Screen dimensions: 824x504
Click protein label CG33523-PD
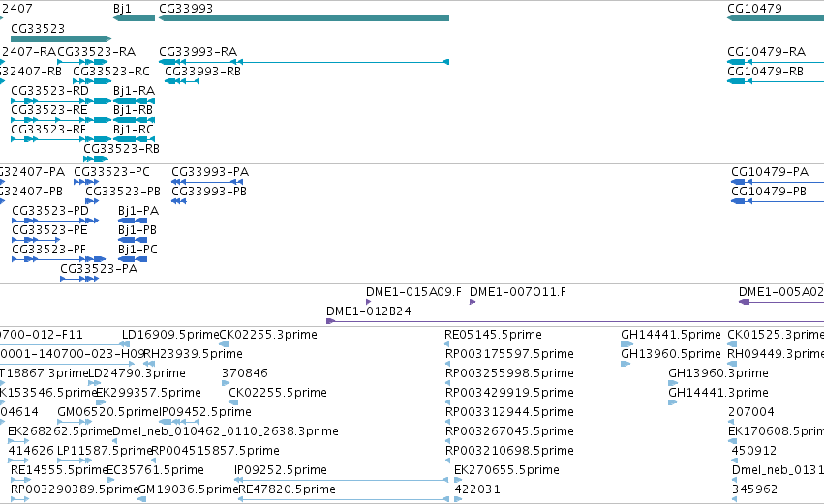point(50,211)
